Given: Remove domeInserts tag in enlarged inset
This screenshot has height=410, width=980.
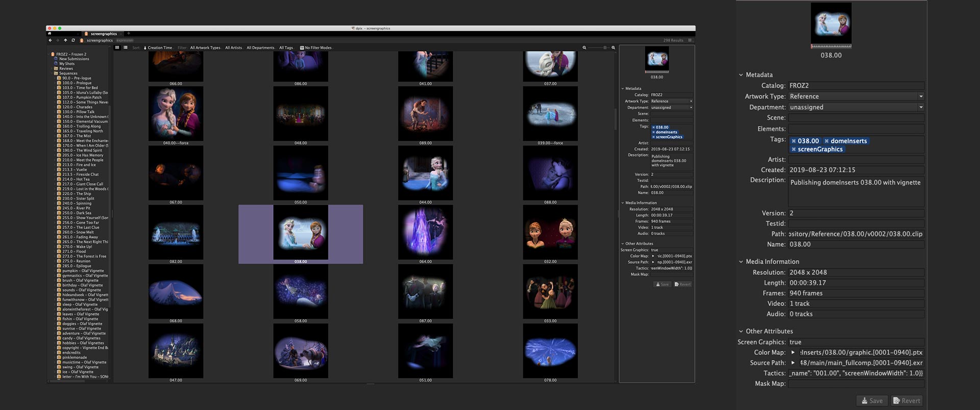Looking at the screenshot, I should click(826, 141).
